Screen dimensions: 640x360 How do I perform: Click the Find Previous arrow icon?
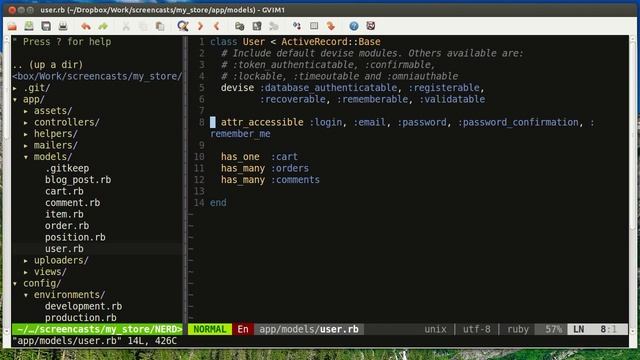[217, 26]
